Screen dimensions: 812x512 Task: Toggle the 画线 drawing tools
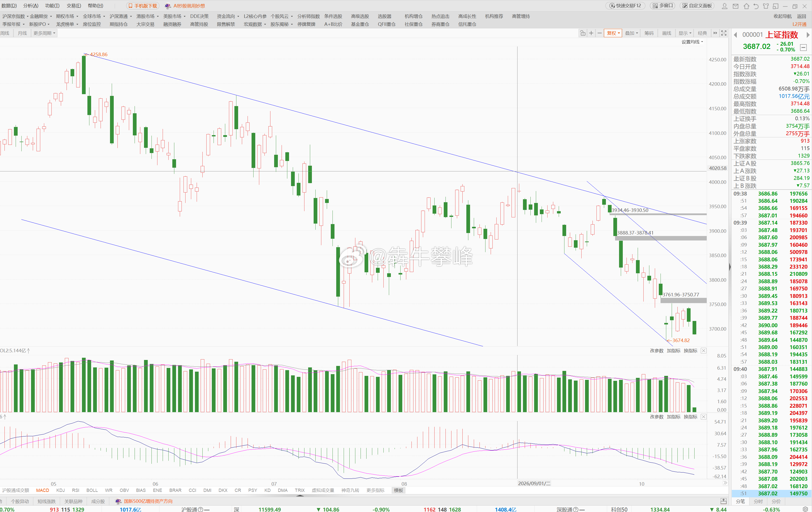(667, 33)
